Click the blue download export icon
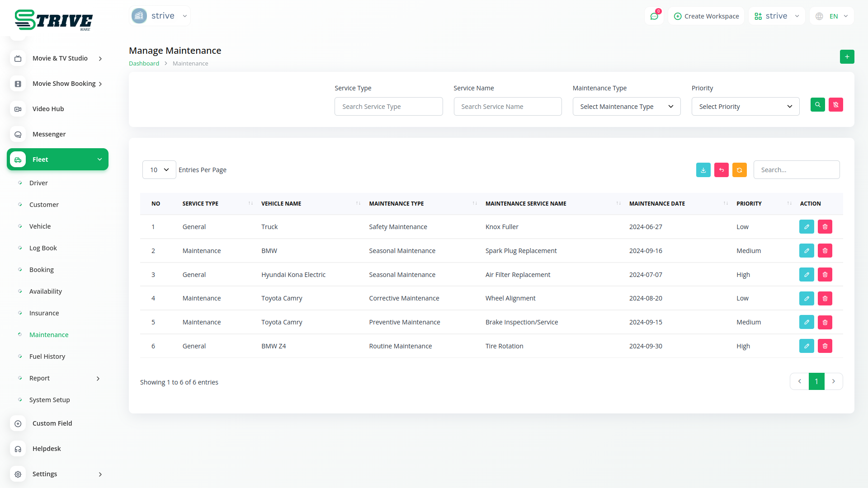Screen dimensions: 868x488 pyautogui.click(x=703, y=170)
